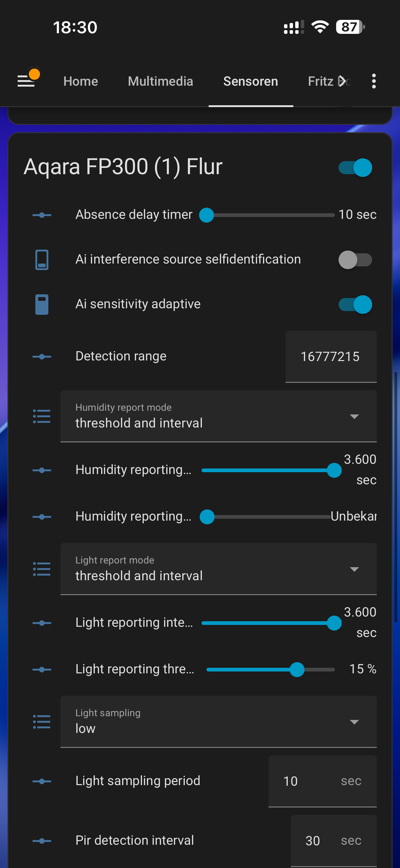Tap the slider icon next to Detection range
Viewport: 400px width, 868px height.
click(42, 356)
